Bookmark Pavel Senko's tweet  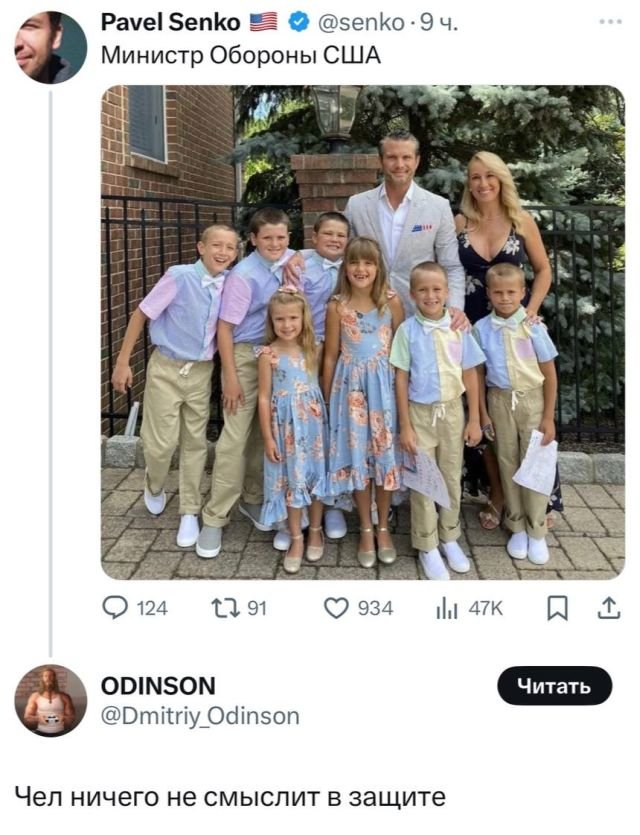(x=558, y=607)
